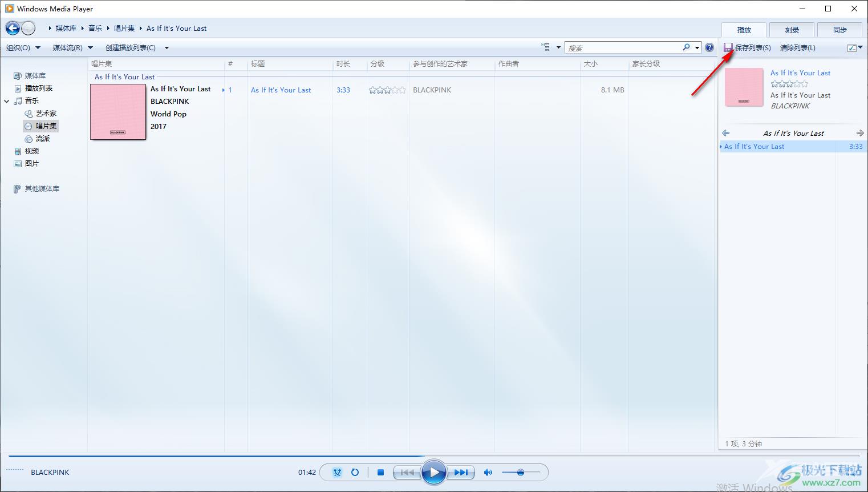Click album art thumbnail in playlist pane
This screenshot has height=492, width=868.
(744, 87)
